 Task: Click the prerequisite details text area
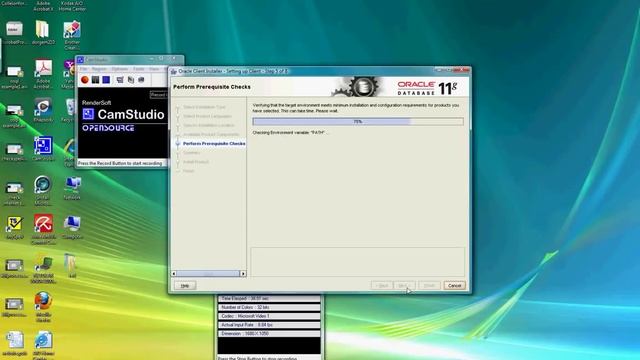pyautogui.click(x=358, y=262)
